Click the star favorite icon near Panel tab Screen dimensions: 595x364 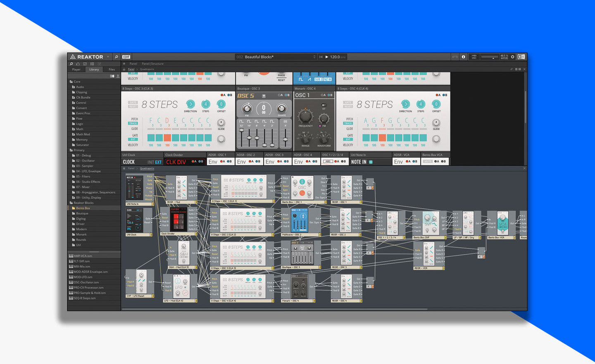[124, 64]
